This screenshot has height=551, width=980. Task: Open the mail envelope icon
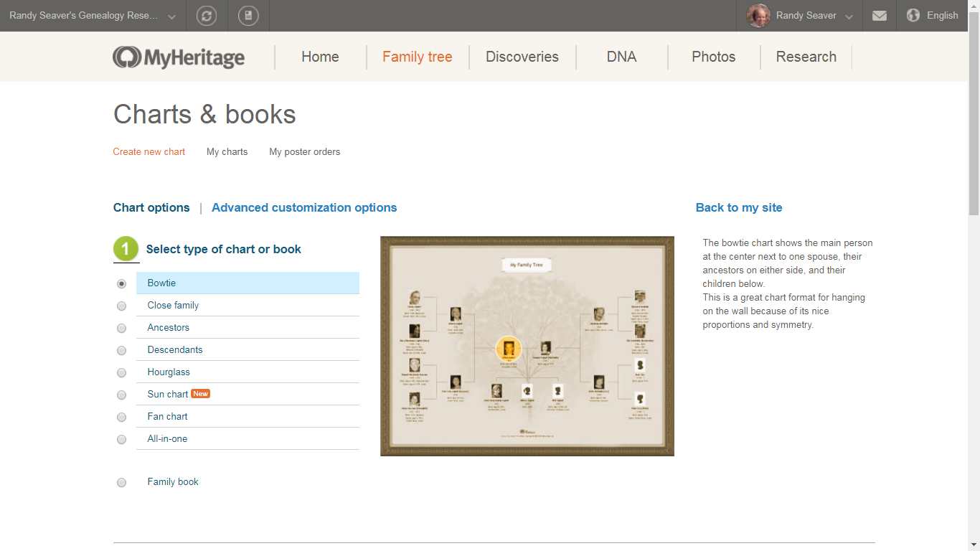[x=880, y=15]
